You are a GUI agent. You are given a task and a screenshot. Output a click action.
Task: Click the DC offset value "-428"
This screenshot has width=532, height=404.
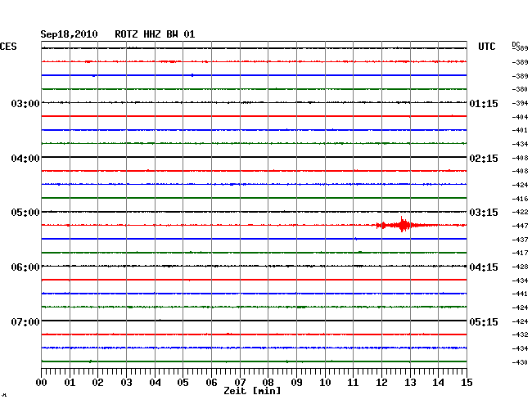tap(520, 267)
